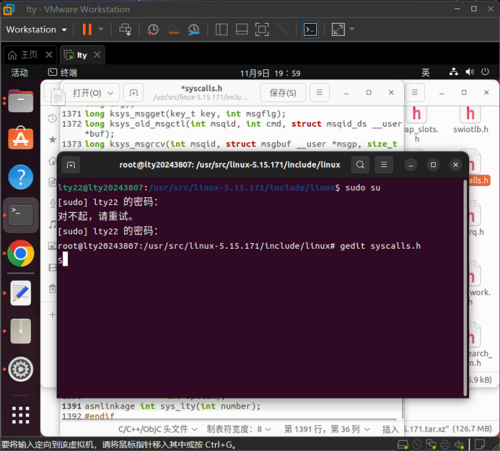
Task: Toggle the VMware library sidebar
Action: (221, 29)
